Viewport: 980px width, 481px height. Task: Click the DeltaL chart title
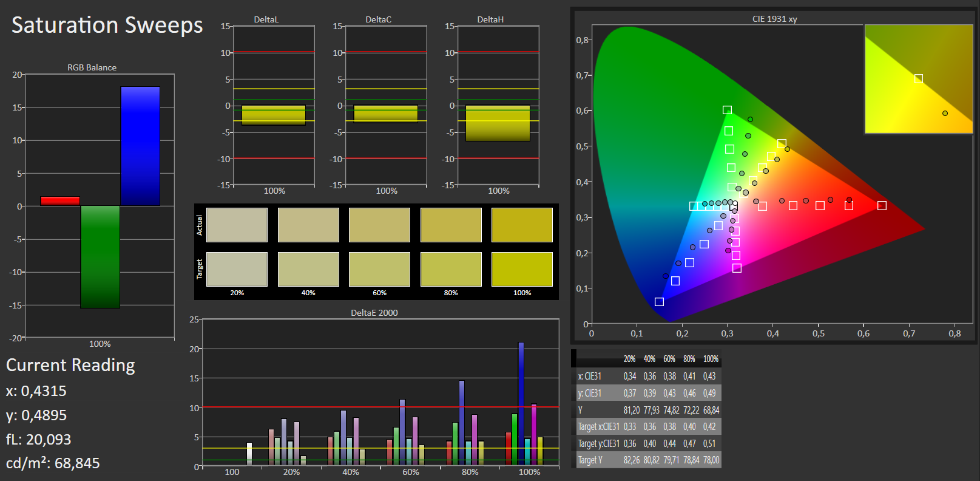(x=266, y=19)
